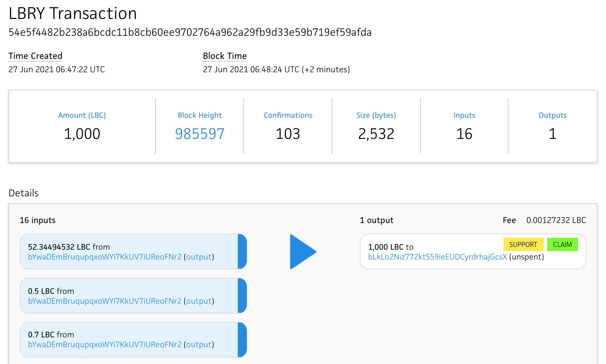Open output link in 0.7 LBC input

point(199,344)
